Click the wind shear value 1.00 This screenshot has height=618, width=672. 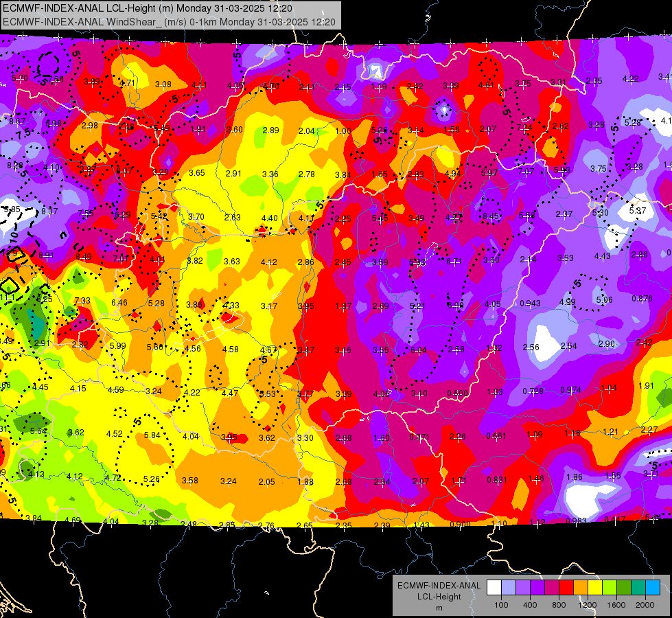[x=343, y=131]
